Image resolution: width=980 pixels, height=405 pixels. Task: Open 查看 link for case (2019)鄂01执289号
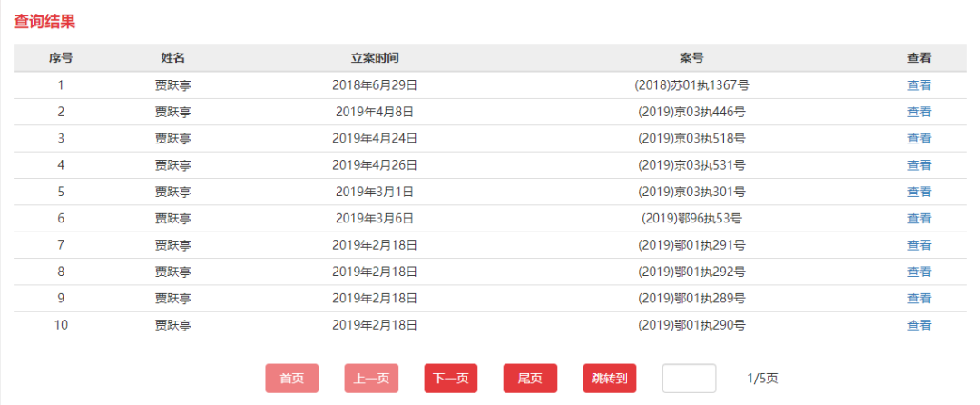pyautogui.click(x=919, y=298)
